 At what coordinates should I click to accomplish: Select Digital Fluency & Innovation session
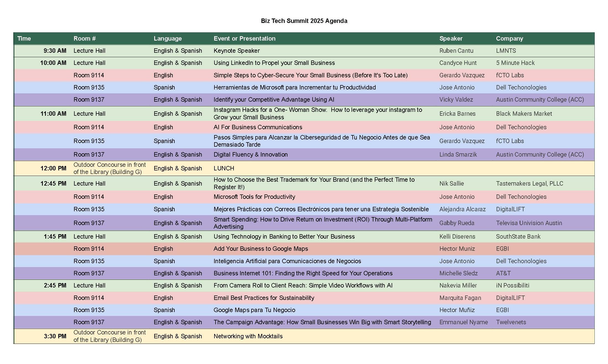tap(250, 155)
